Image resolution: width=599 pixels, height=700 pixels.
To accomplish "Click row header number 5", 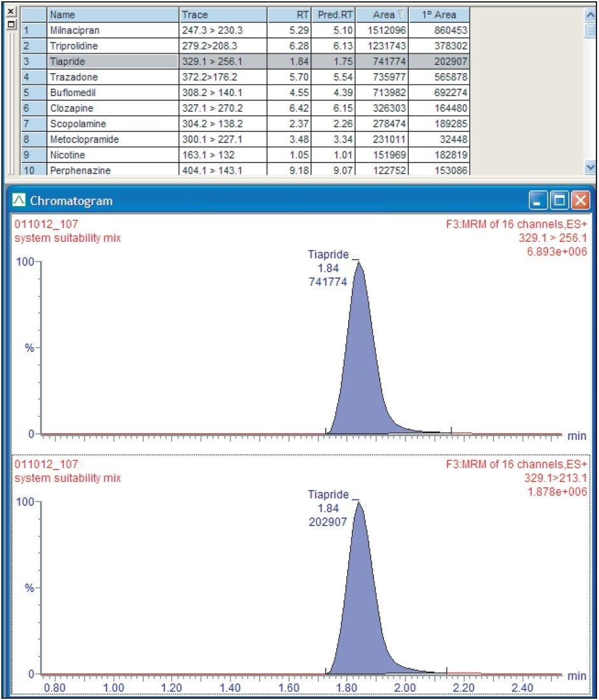I will tap(34, 93).
